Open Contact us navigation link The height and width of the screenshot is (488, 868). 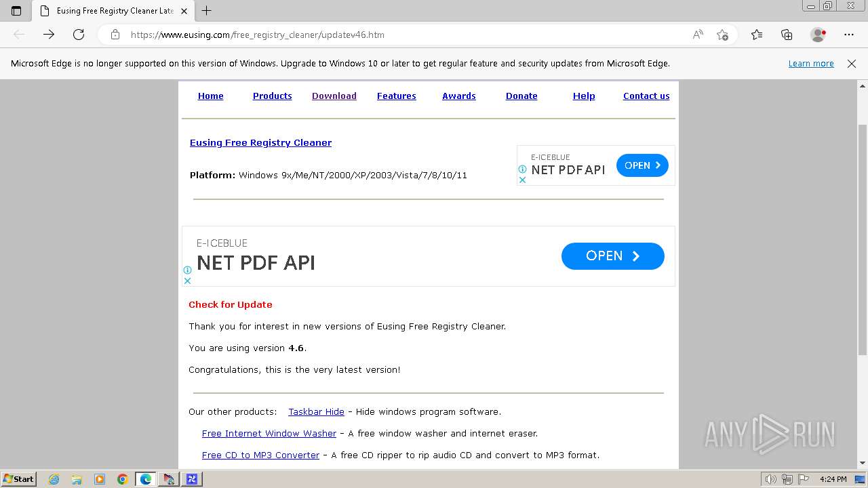646,96
